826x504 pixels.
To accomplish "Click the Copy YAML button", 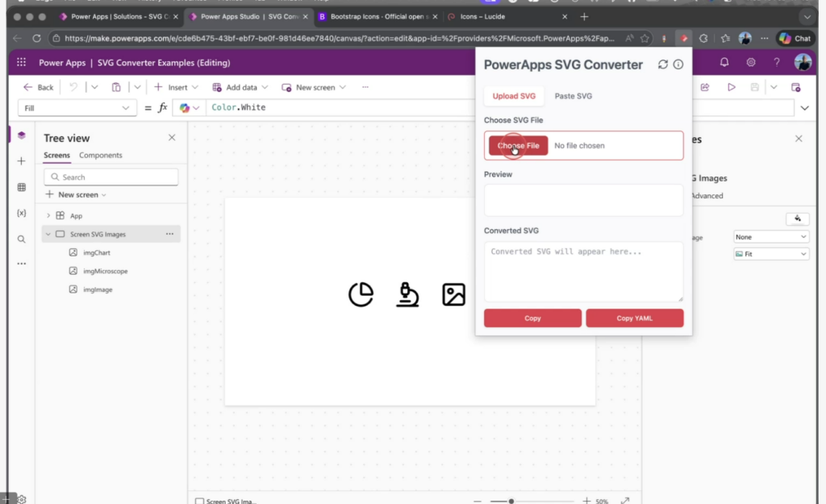I will coord(634,318).
